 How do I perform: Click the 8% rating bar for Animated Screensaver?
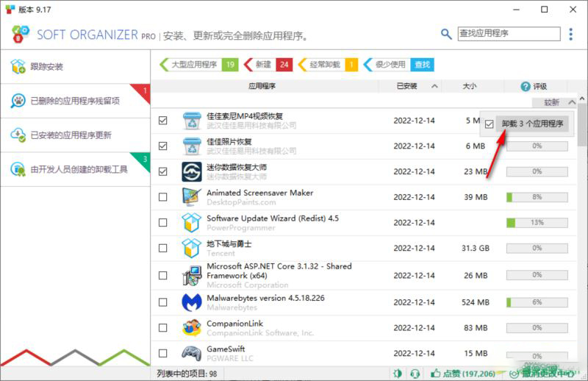537,197
